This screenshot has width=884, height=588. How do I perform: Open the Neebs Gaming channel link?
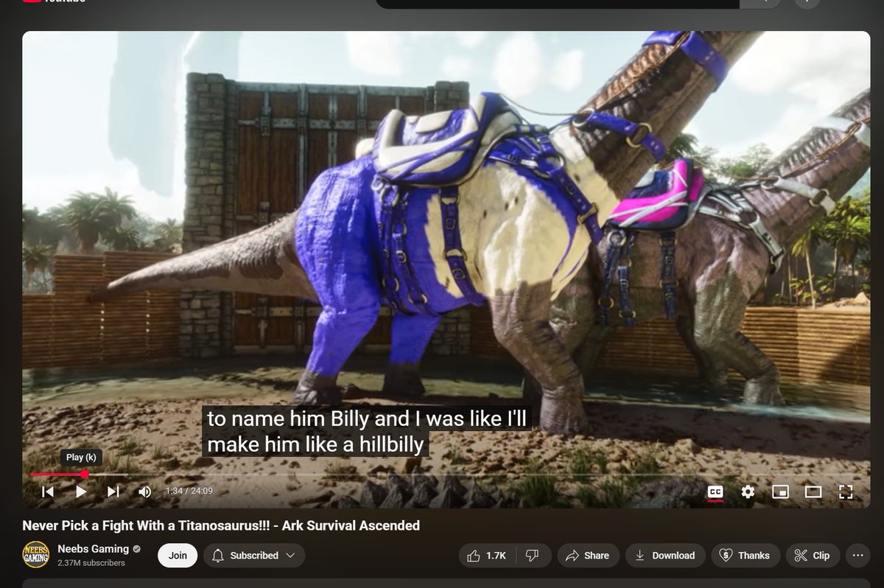[94, 548]
